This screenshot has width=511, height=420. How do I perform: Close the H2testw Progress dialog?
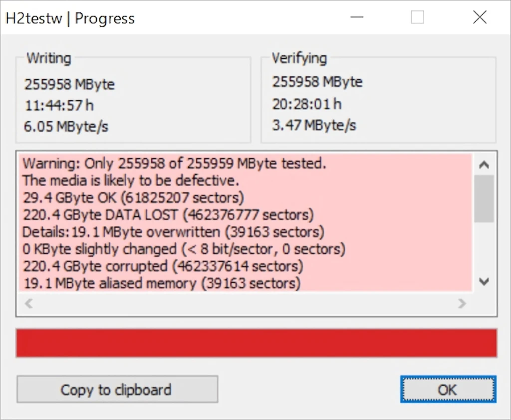click(x=480, y=17)
